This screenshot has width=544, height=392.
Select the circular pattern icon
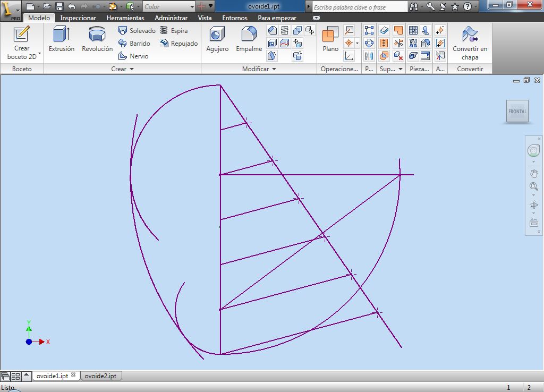click(x=369, y=44)
